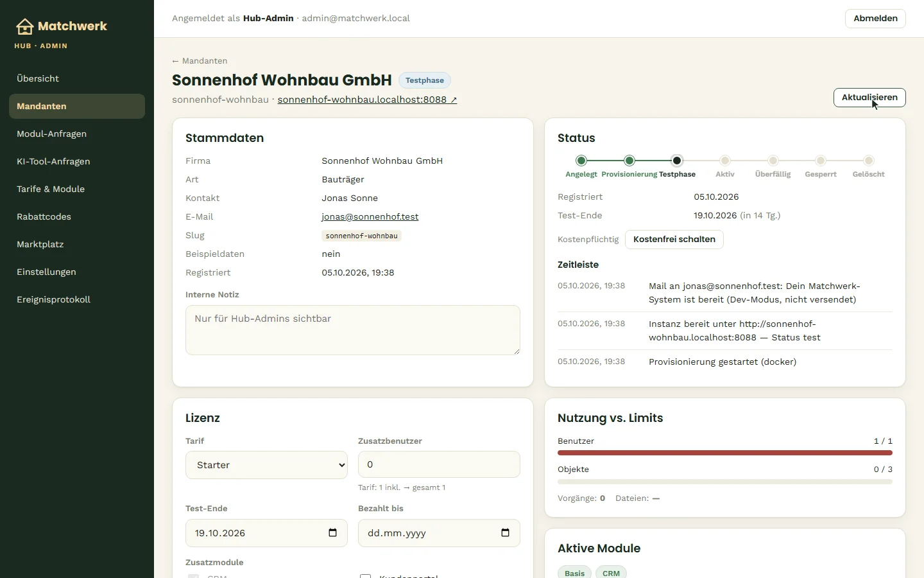Click the admin@matchwerk.local text in header

(x=355, y=19)
